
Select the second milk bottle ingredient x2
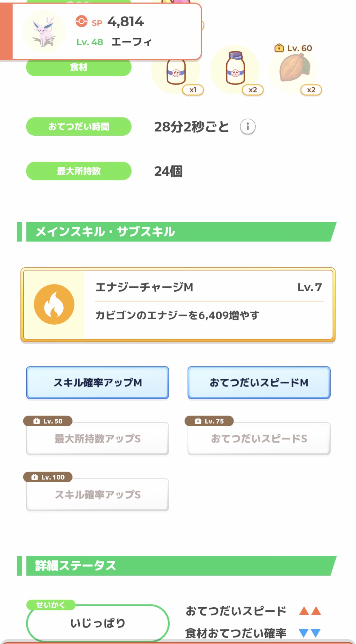pyautogui.click(x=235, y=69)
